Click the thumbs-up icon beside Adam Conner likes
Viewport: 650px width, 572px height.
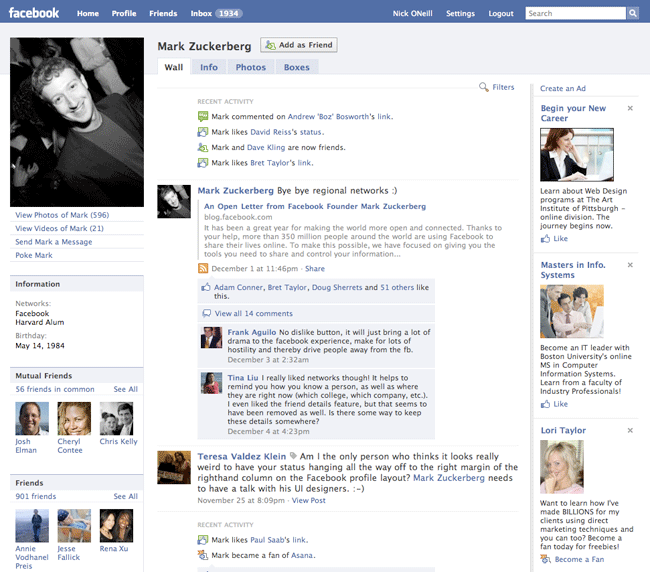[x=206, y=288]
